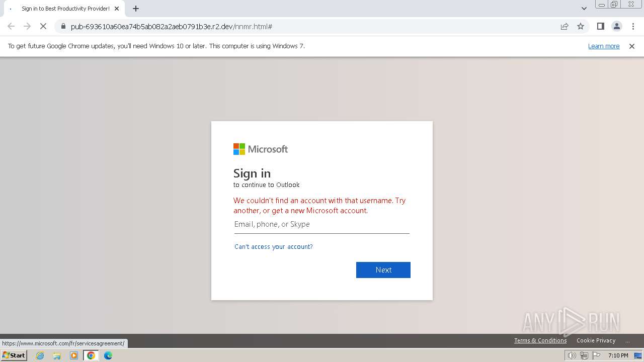Open the Windows Start menu
This screenshot has width=644, height=362.
[x=14, y=355]
